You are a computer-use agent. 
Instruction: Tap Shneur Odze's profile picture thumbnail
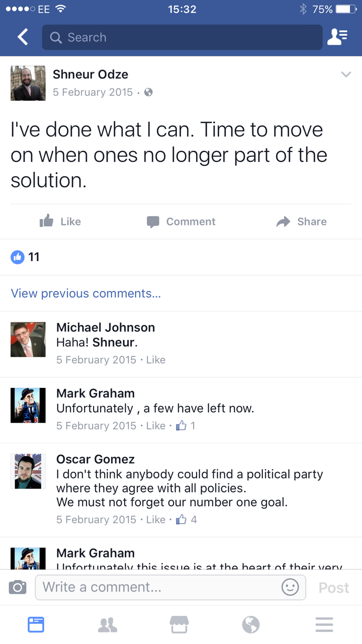(x=28, y=83)
